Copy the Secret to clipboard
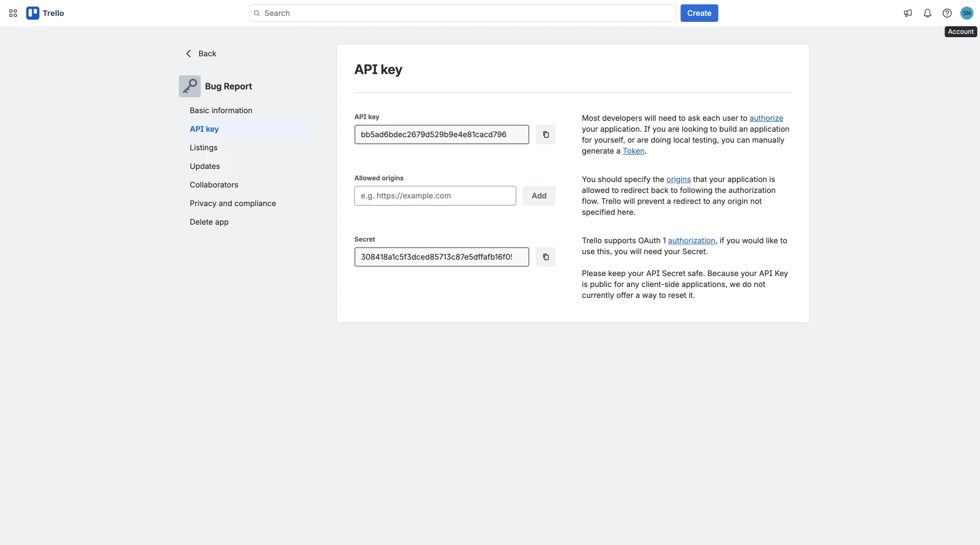This screenshot has width=980, height=545. click(545, 257)
